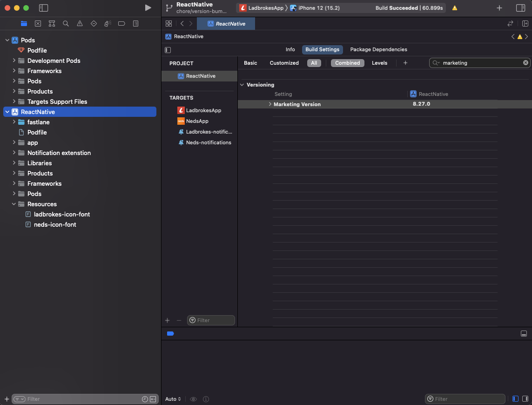Toggle the inspectors panel at top right
This screenshot has width=532, height=405.
[x=520, y=8]
